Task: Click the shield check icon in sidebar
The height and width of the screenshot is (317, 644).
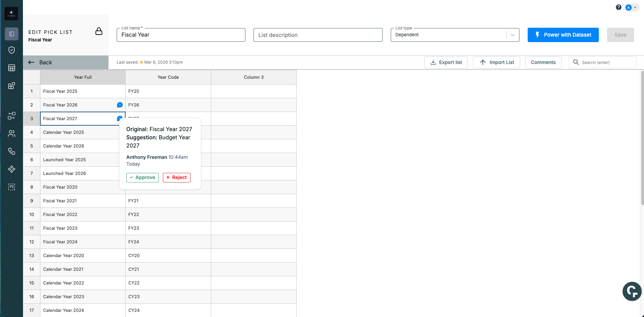Action: 12,50
